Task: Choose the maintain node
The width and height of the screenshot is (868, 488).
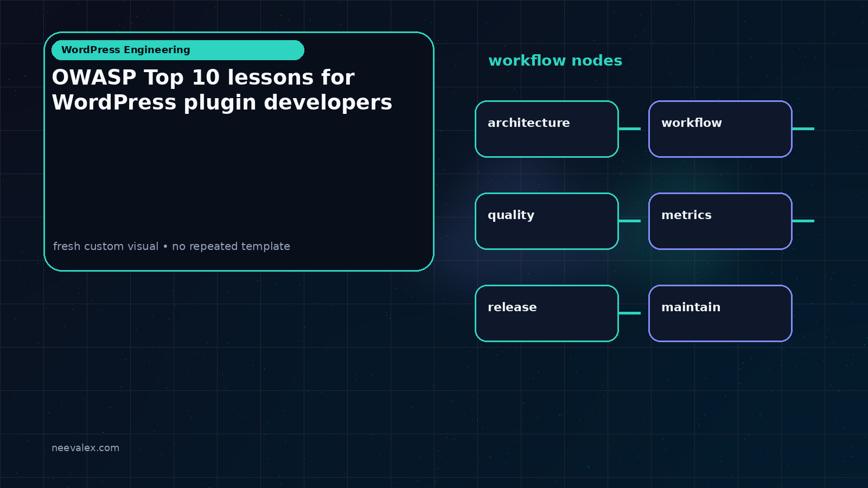Action: (720, 313)
